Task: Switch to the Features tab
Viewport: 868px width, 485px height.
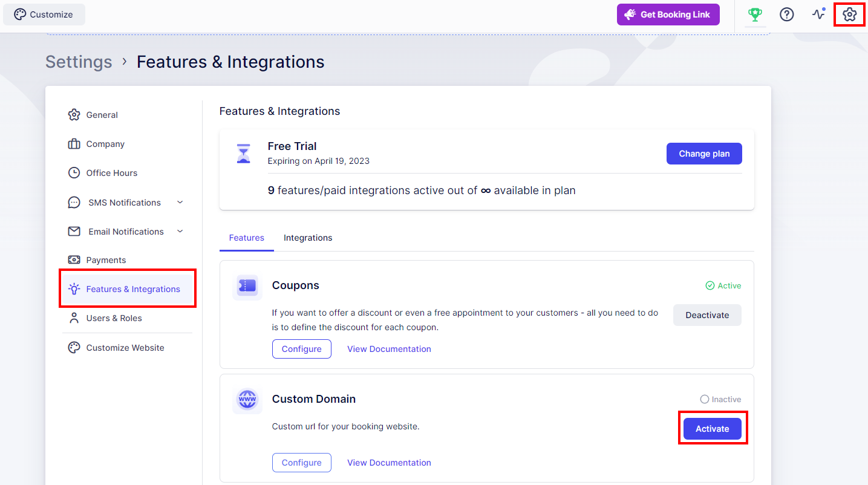Action: click(x=246, y=238)
